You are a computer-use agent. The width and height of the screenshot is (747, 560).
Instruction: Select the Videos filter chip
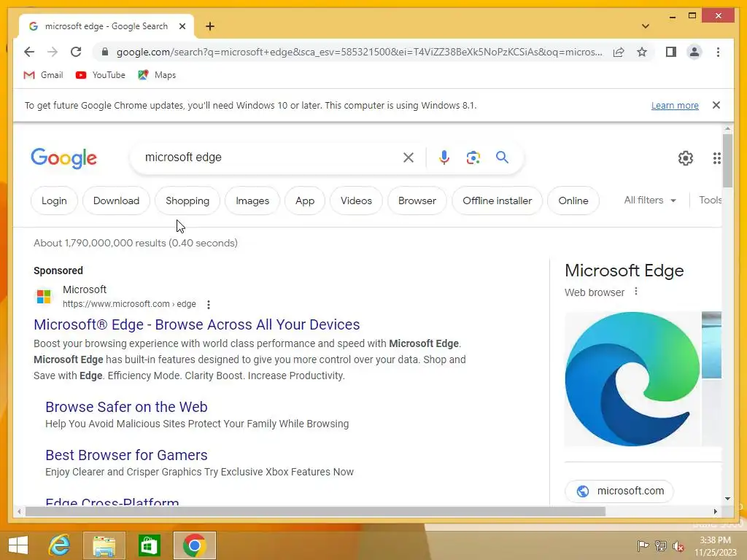pyautogui.click(x=356, y=201)
